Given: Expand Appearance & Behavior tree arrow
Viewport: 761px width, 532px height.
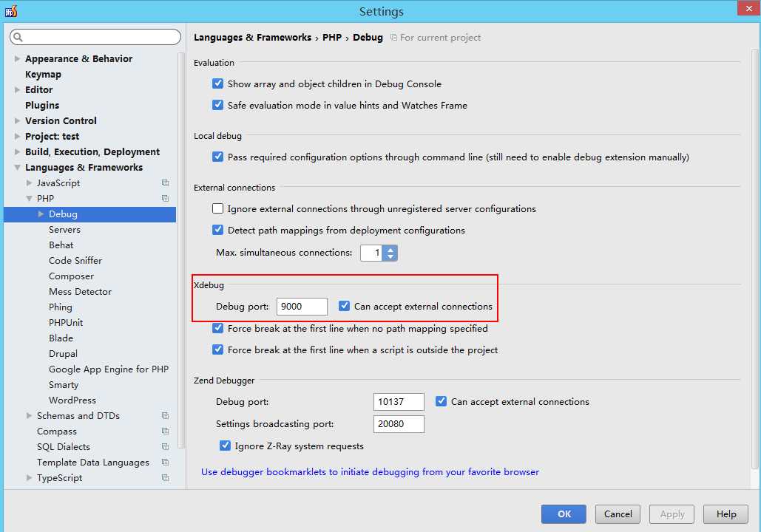Looking at the screenshot, I should 18,58.
